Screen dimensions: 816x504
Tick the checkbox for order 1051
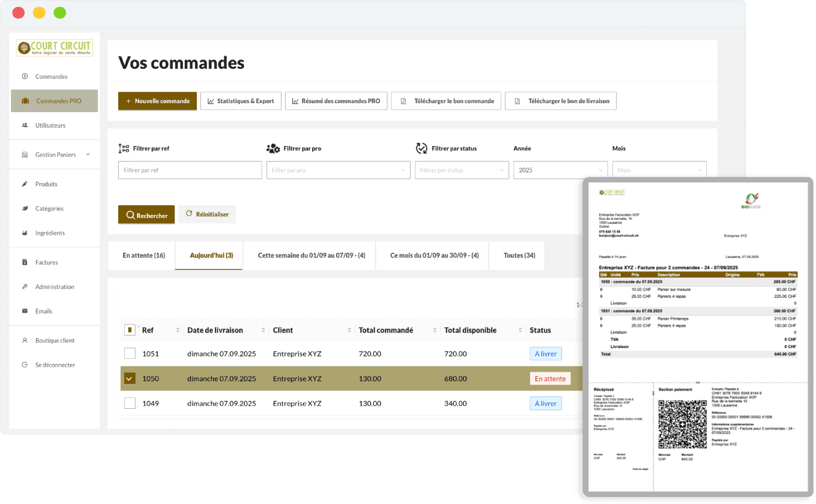pos(130,353)
